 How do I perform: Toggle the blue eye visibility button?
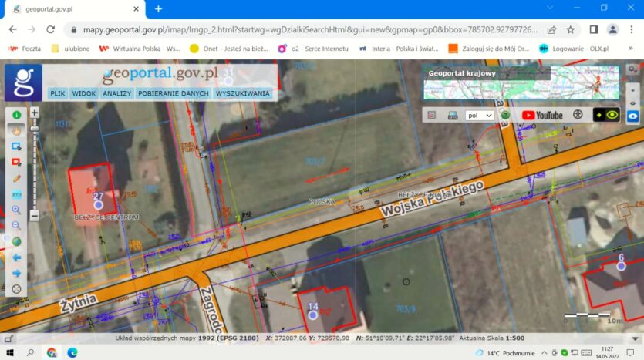tap(632, 116)
